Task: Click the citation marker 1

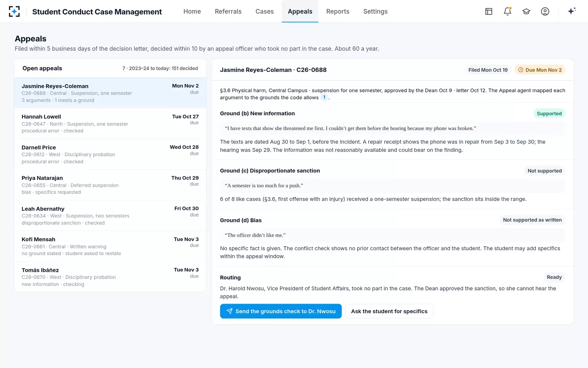Action: (x=324, y=97)
